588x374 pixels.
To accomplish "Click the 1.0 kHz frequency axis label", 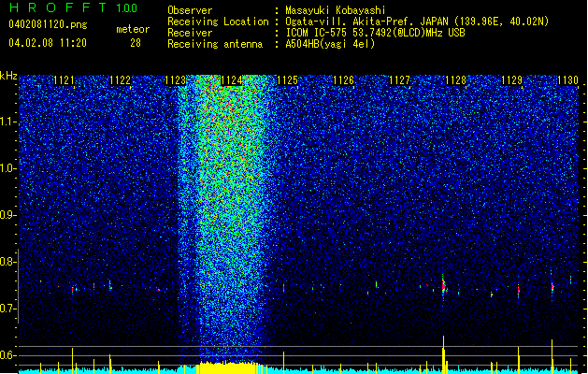I will pyautogui.click(x=8, y=168).
